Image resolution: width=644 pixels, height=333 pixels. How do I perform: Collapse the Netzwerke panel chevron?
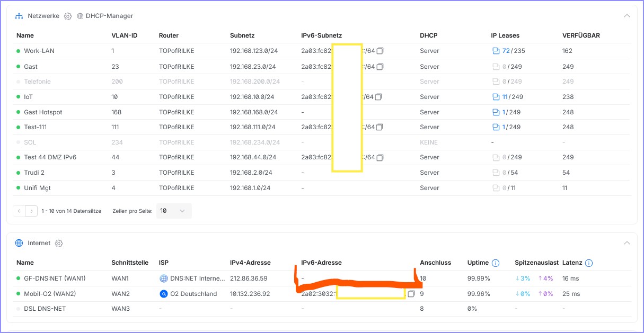tap(627, 16)
